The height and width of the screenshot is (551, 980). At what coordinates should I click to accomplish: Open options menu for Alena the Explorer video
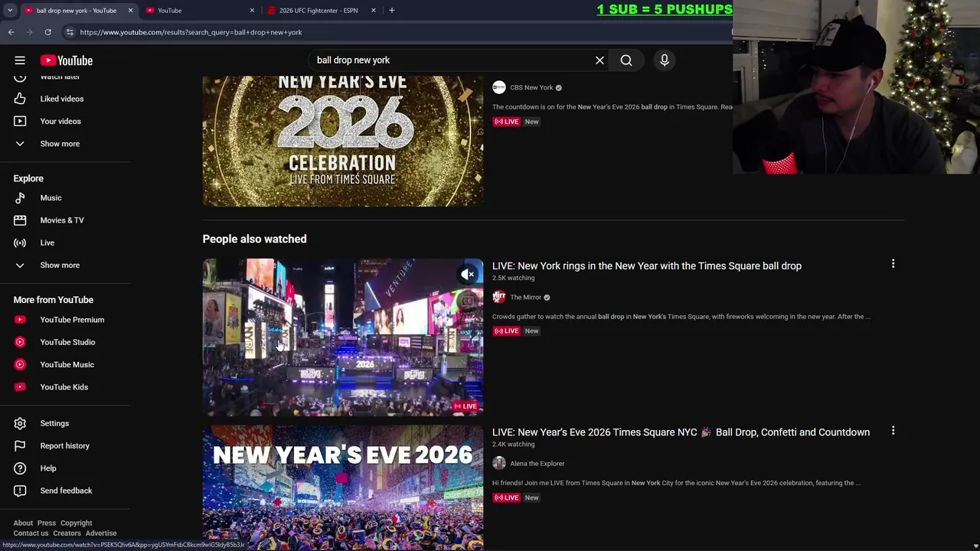tap(893, 431)
